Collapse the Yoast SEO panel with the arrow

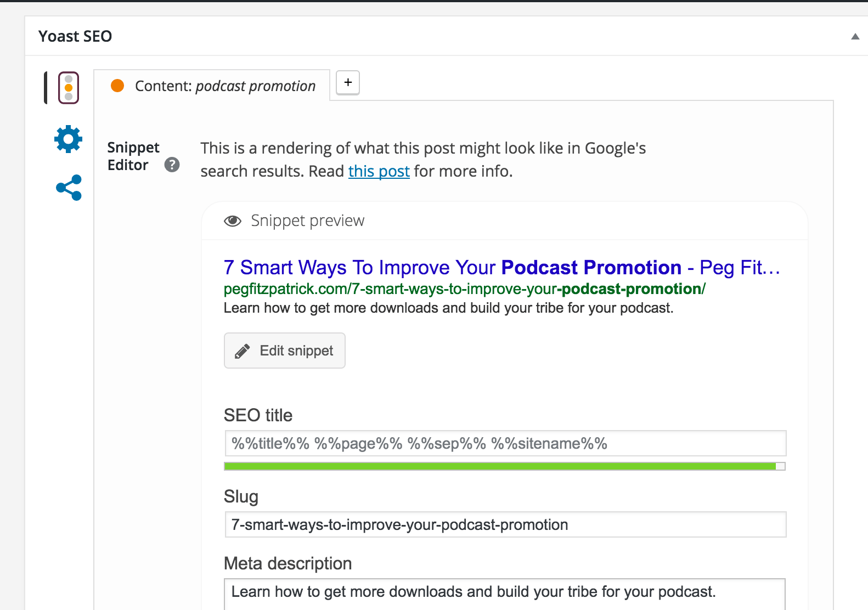click(855, 37)
